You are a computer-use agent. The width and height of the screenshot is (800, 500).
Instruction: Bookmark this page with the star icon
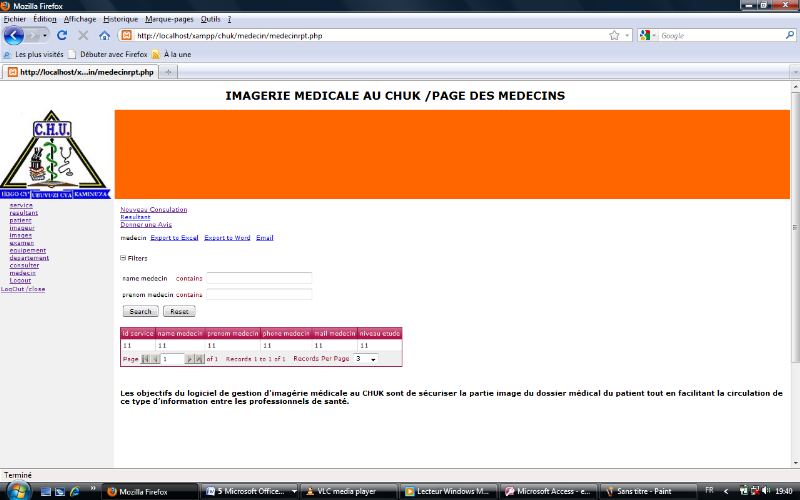(x=614, y=35)
